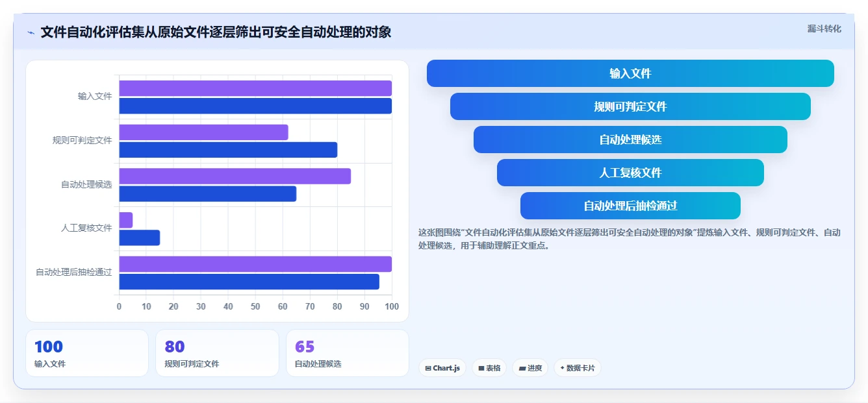The height and width of the screenshot is (403, 868).
Task: Click the Chart.js tag chip
Action: point(442,368)
